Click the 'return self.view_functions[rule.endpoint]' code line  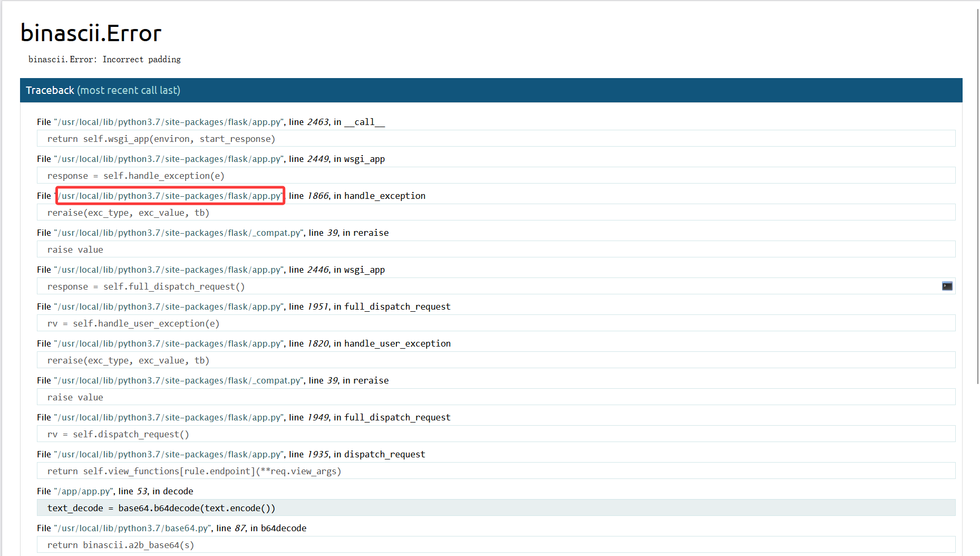pyautogui.click(x=194, y=471)
